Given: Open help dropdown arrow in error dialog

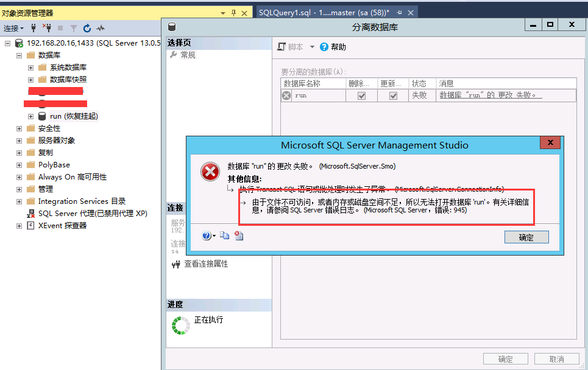Looking at the screenshot, I should click(x=214, y=236).
